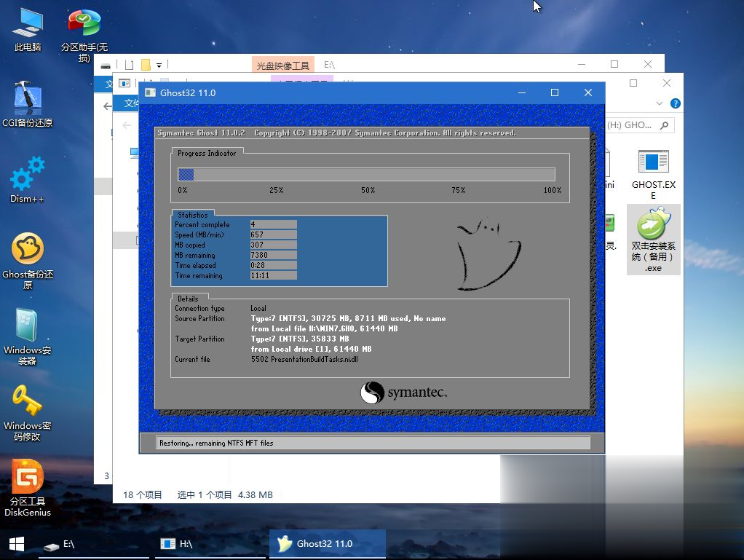This screenshot has width=744, height=560.
Task: Click the properties icon in H:\ title bar
Action: 124,84
